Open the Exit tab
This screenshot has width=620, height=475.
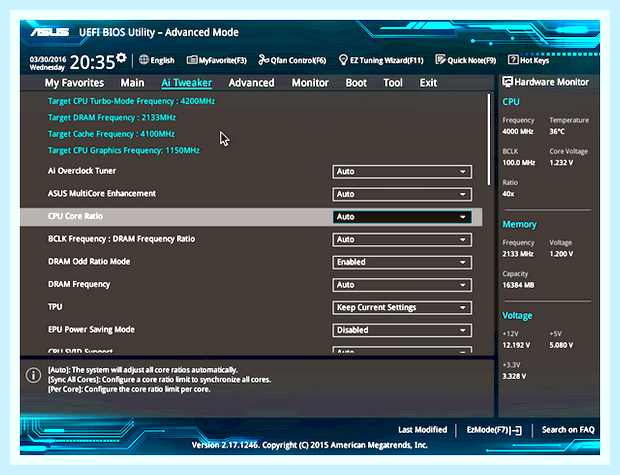point(428,83)
